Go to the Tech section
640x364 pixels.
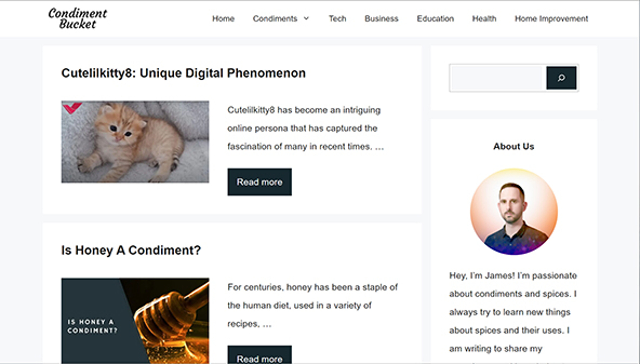(337, 18)
